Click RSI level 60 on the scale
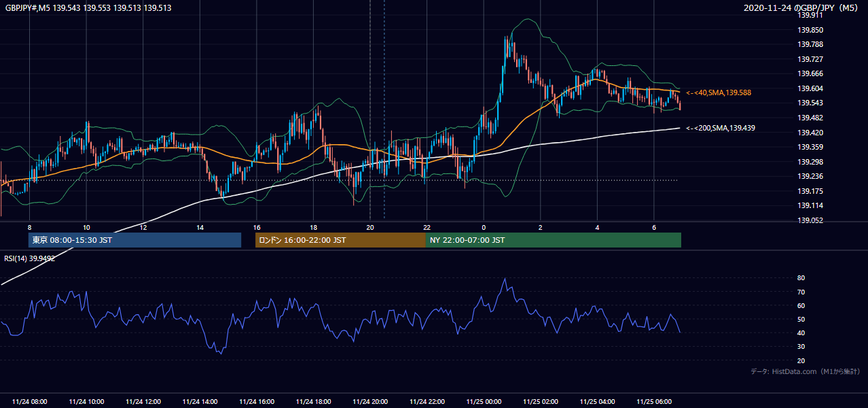The height and width of the screenshot is (408, 868). tap(801, 305)
